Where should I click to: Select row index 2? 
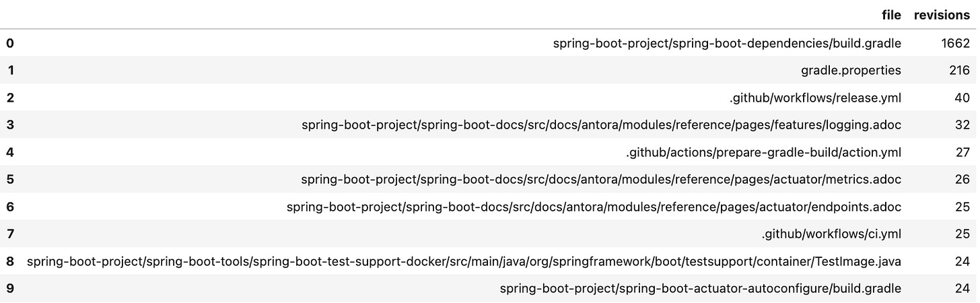10,98
